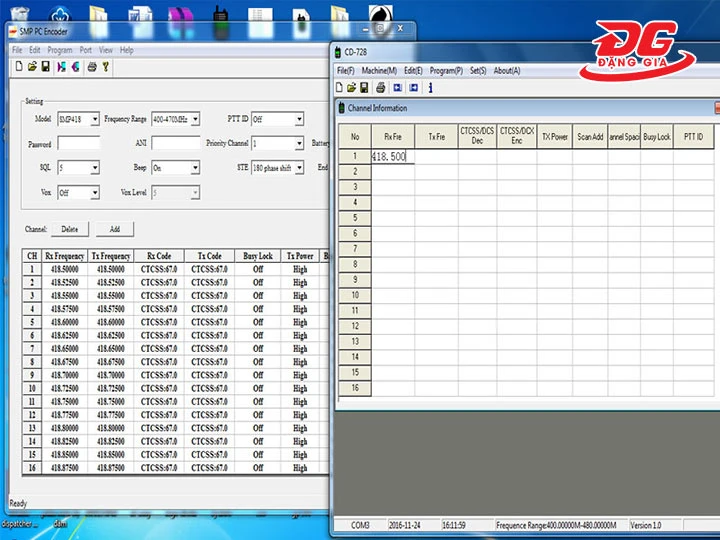Click the Print icon in SMP PC Encoder toolbar
The height and width of the screenshot is (540, 720).
pos(92,67)
